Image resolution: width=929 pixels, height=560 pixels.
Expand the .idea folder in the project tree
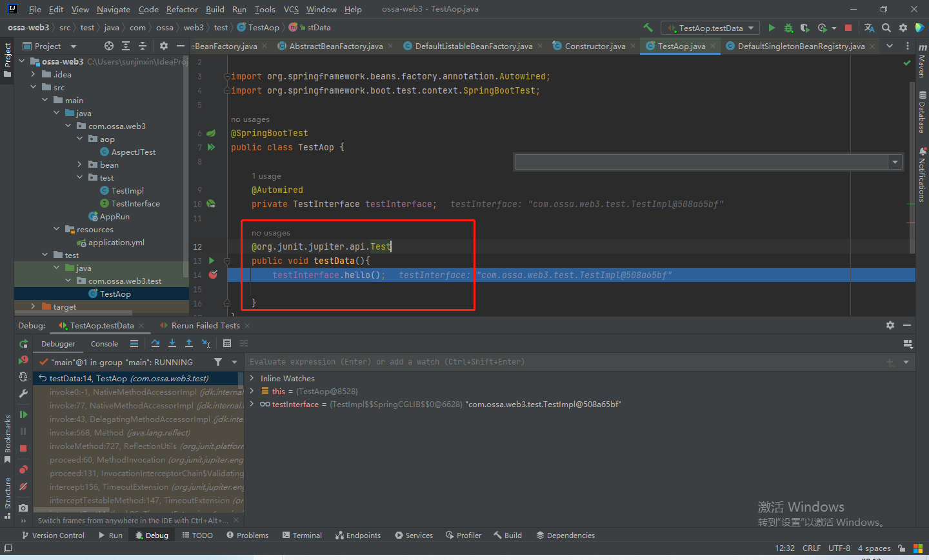34,74
